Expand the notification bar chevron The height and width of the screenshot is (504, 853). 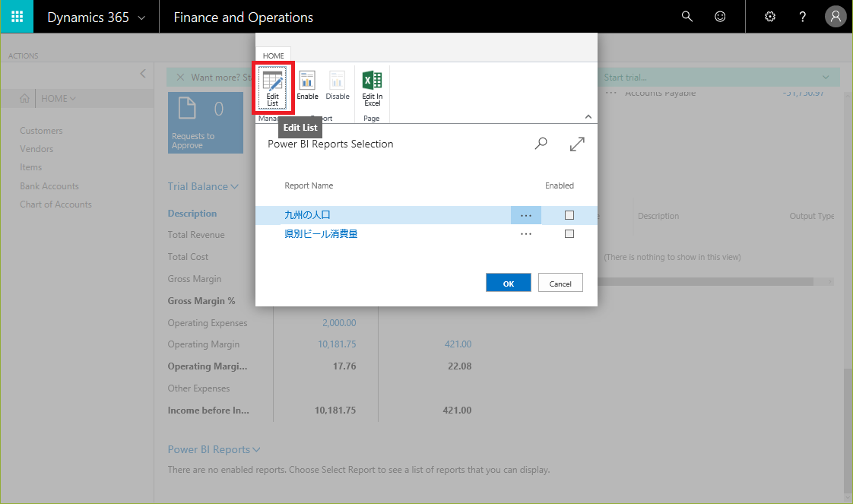pyautogui.click(x=826, y=78)
